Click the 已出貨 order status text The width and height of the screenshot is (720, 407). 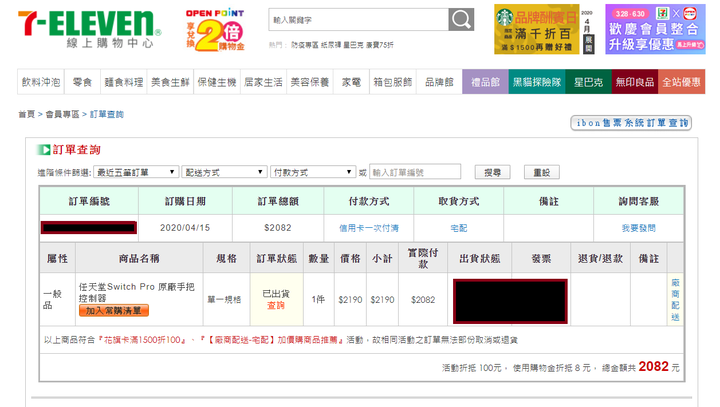[x=276, y=294]
